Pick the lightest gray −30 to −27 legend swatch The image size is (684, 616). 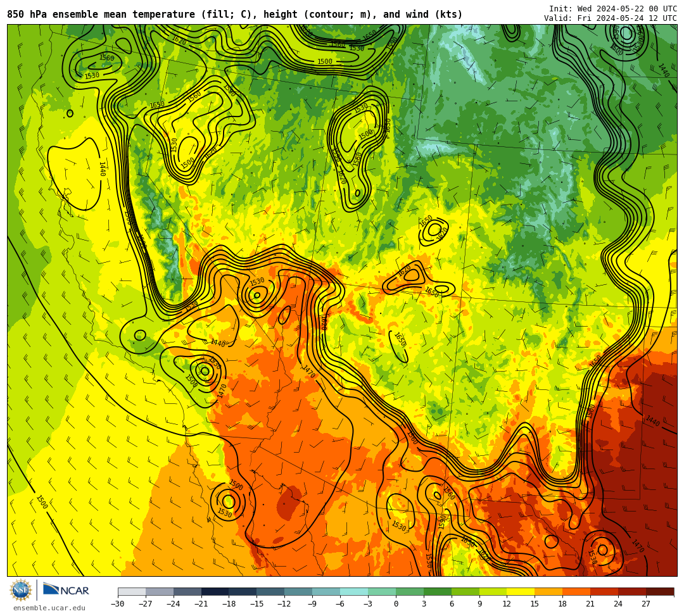coord(132,591)
